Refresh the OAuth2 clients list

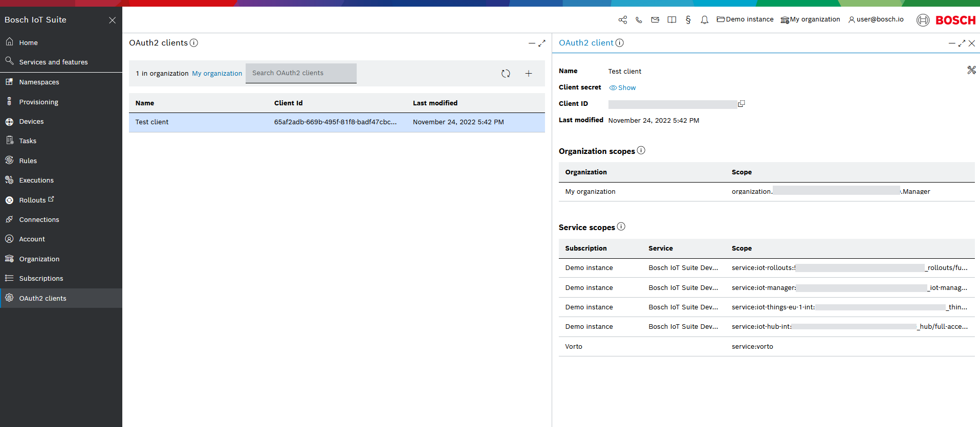point(506,73)
